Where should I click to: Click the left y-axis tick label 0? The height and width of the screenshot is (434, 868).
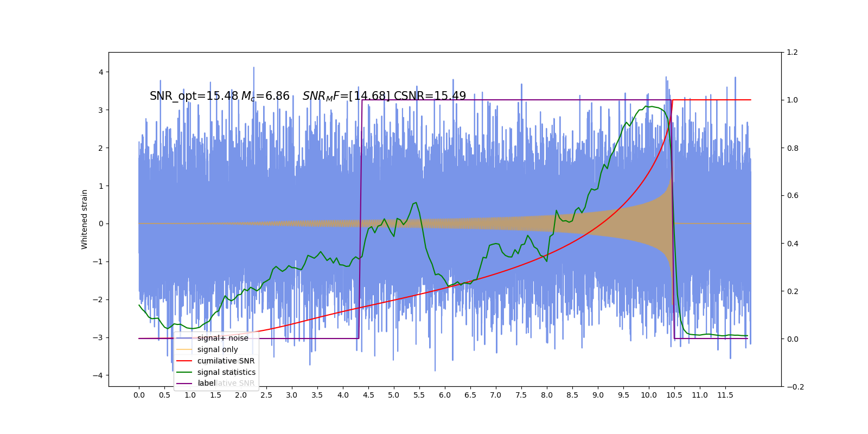point(101,224)
